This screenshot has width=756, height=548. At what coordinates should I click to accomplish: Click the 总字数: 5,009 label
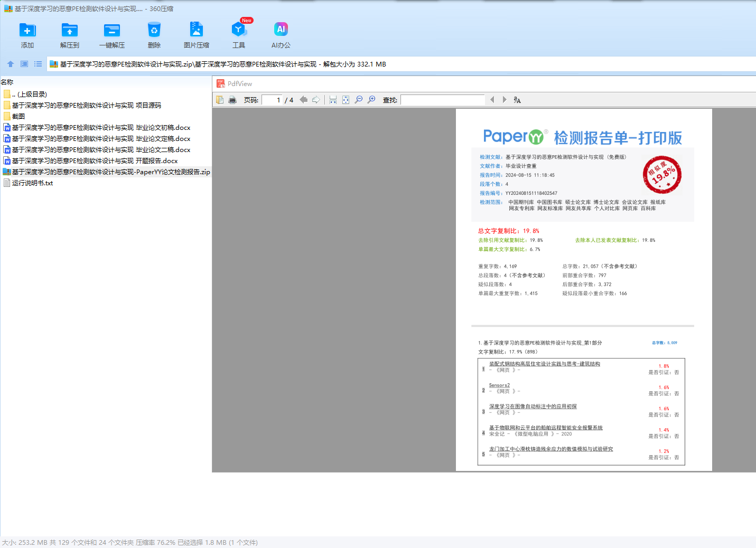(x=665, y=343)
